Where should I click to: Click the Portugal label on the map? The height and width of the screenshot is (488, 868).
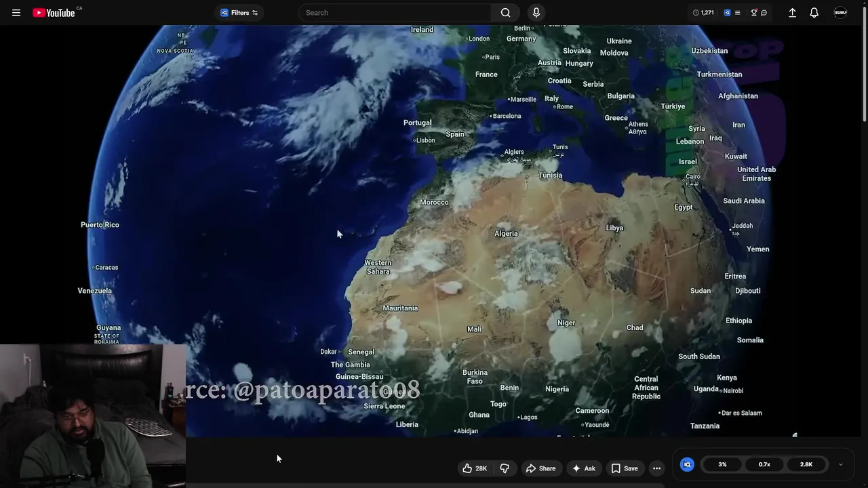coord(417,123)
